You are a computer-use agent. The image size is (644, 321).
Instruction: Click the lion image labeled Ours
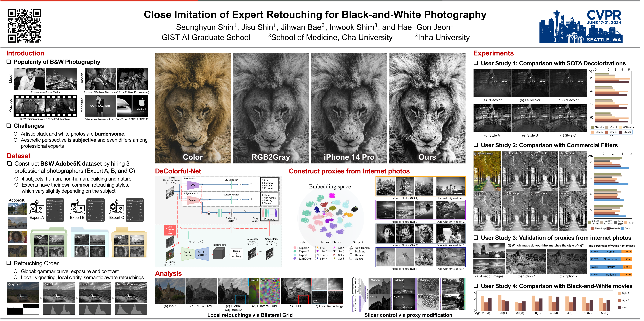tap(427, 108)
